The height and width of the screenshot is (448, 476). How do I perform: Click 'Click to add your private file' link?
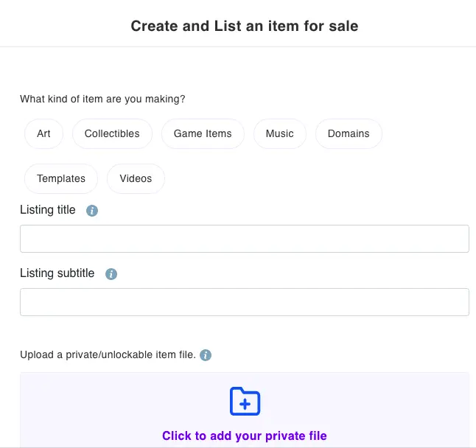[x=245, y=435]
